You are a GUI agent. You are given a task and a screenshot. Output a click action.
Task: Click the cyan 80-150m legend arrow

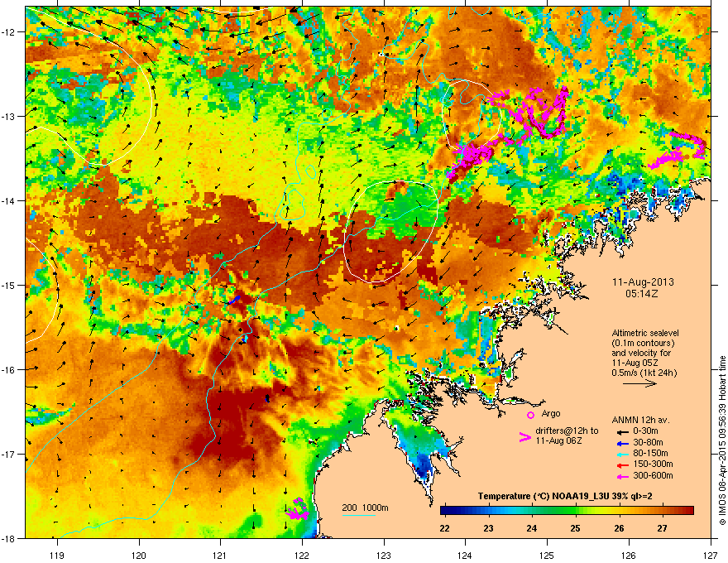pos(622,454)
